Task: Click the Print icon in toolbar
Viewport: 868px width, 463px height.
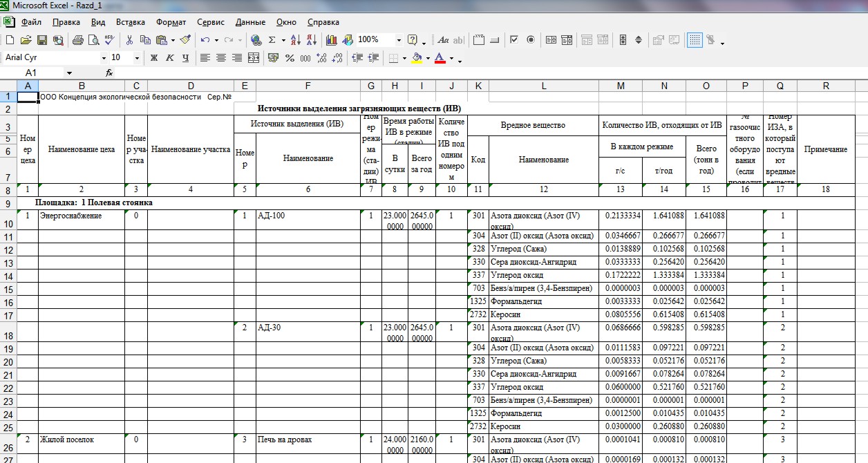Action: (x=77, y=40)
